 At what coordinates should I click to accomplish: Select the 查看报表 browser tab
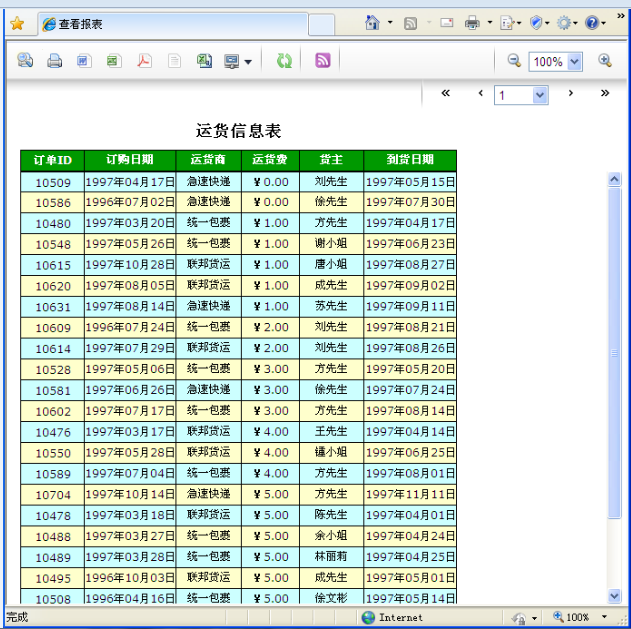(173, 24)
